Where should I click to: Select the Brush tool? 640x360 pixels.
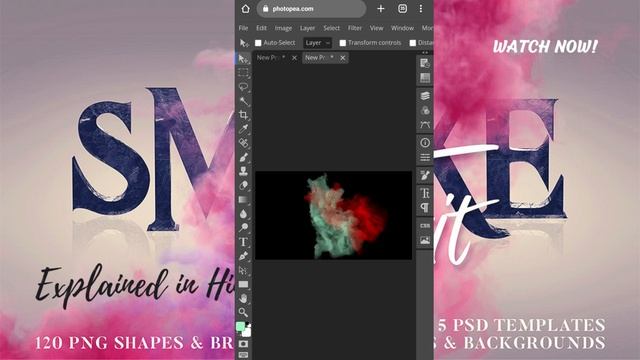coord(243,157)
